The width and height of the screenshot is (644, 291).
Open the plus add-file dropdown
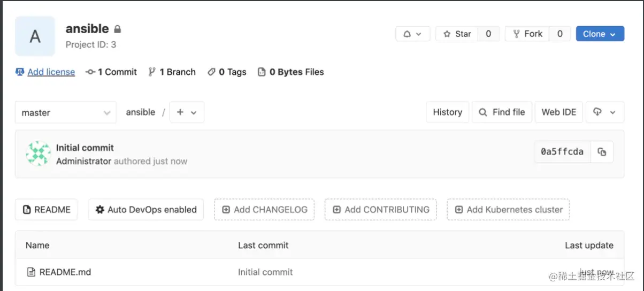[187, 112]
